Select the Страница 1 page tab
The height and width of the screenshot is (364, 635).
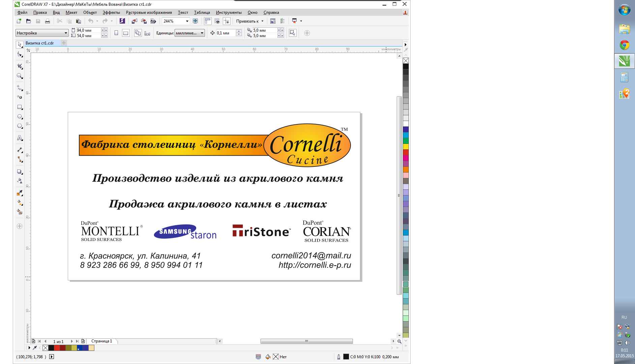[101, 341]
